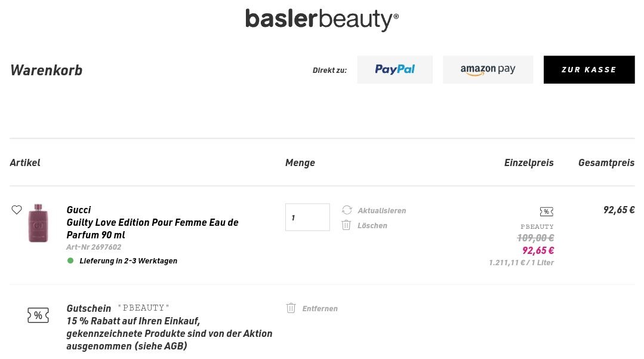Click the heart wishlist icon beside Gucci
The image size is (644, 359).
(17, 210)
